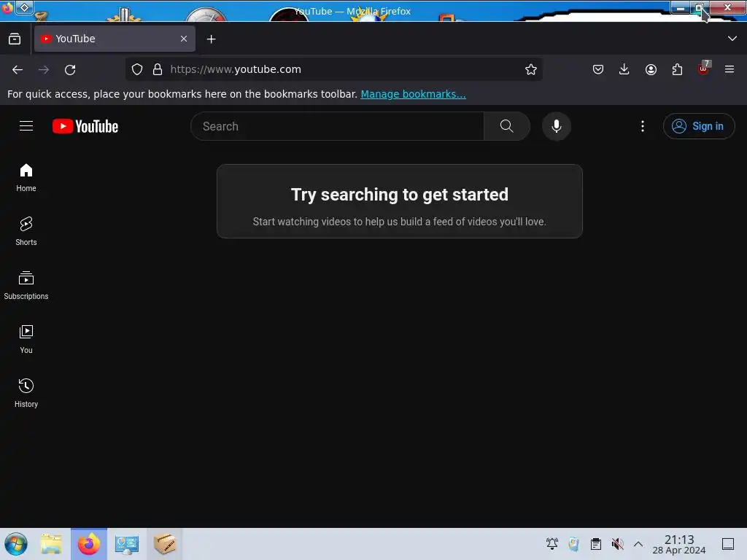This screenshot has width=747, height=560.
Task: Save page to Pocket
Action: click(598, 69)
